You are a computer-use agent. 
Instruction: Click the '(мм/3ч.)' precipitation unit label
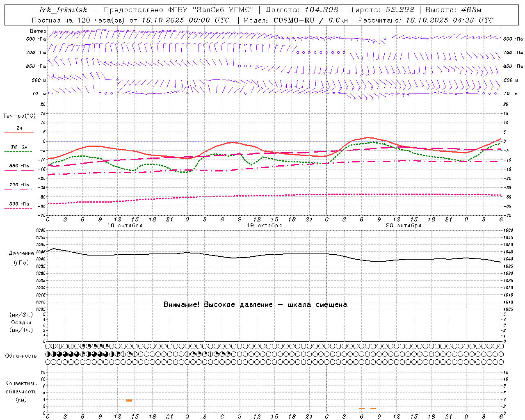[21, 315]
